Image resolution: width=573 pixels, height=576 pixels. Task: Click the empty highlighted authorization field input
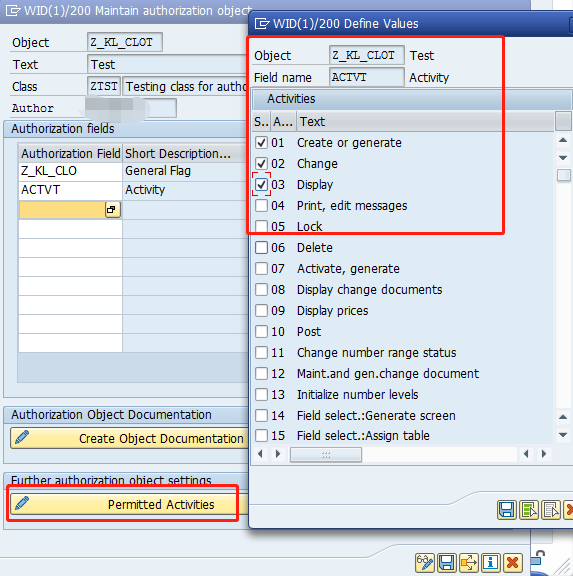[62, 210]
